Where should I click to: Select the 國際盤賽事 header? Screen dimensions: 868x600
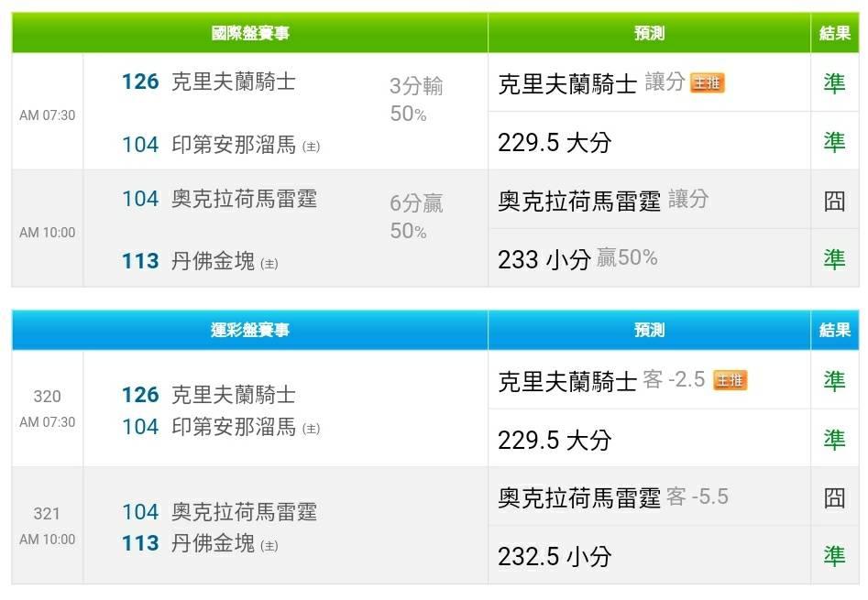[249, 33]
